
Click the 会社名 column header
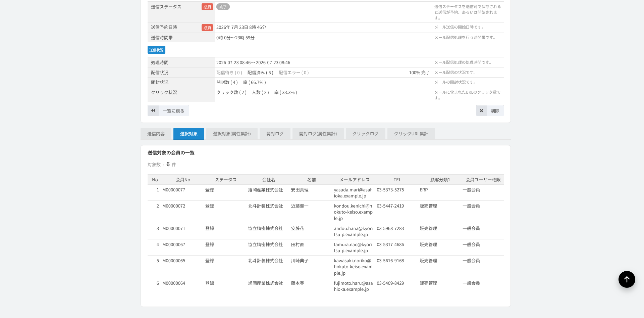click(269, 180)
